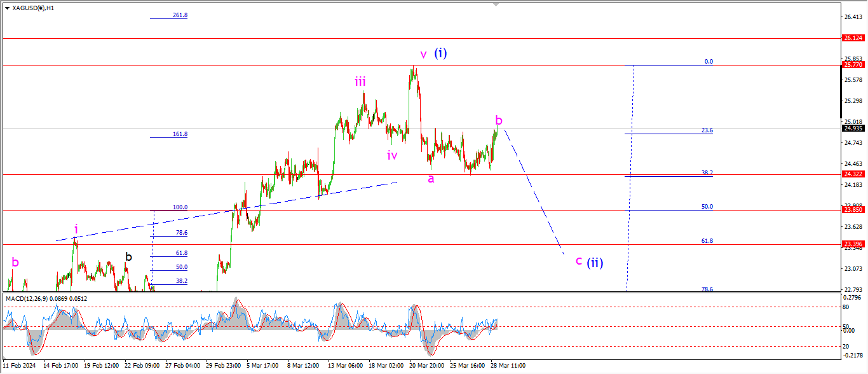Select the red 24.322 price level tag
Screen dimensions: 868x374
(x=852, y=174)
